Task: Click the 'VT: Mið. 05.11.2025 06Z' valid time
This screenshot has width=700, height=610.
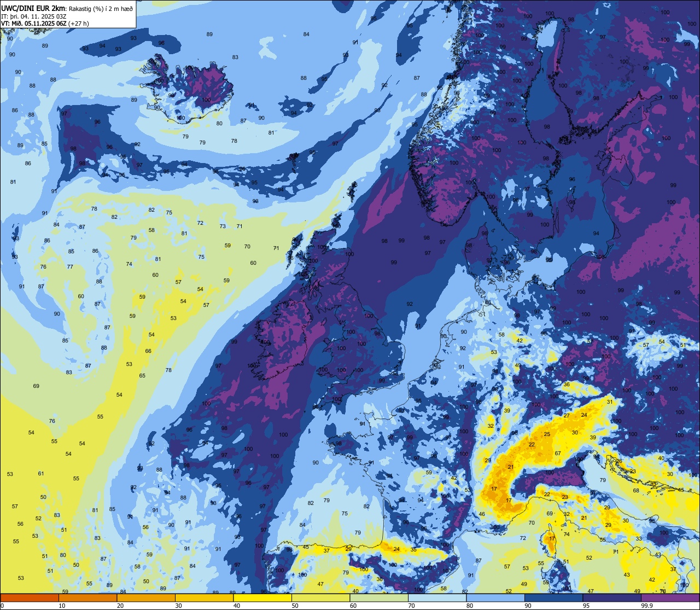Action: pos(34,24)
